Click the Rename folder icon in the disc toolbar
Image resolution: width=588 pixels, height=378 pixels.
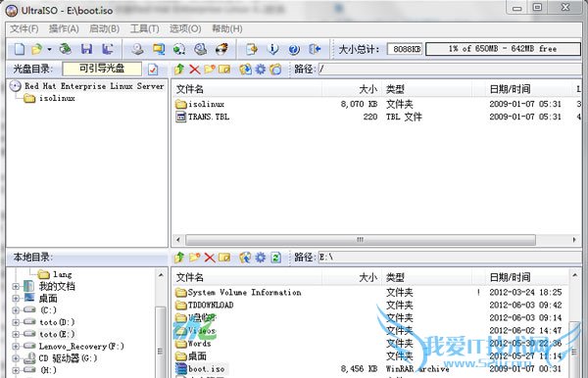[x=224, y=69]
